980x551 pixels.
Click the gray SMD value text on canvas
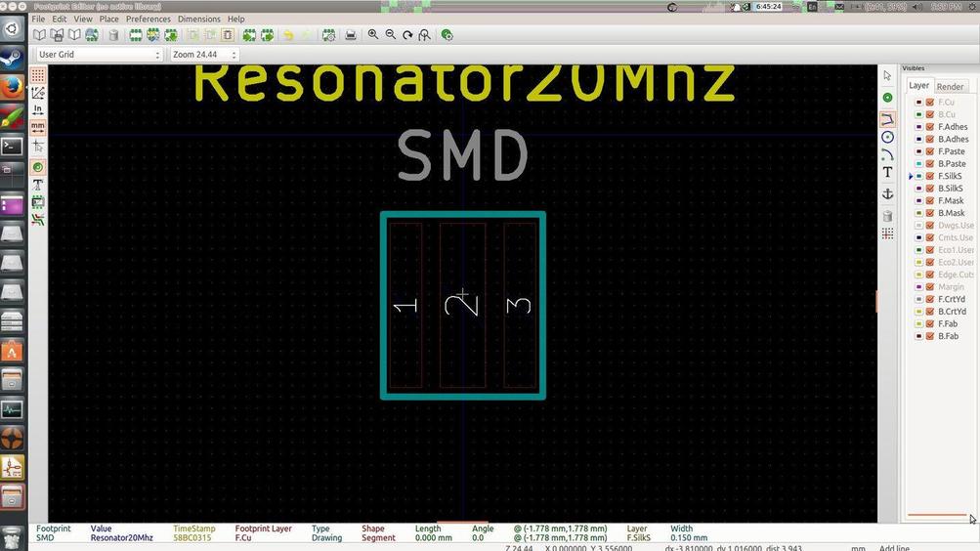(x=462, y=155)
